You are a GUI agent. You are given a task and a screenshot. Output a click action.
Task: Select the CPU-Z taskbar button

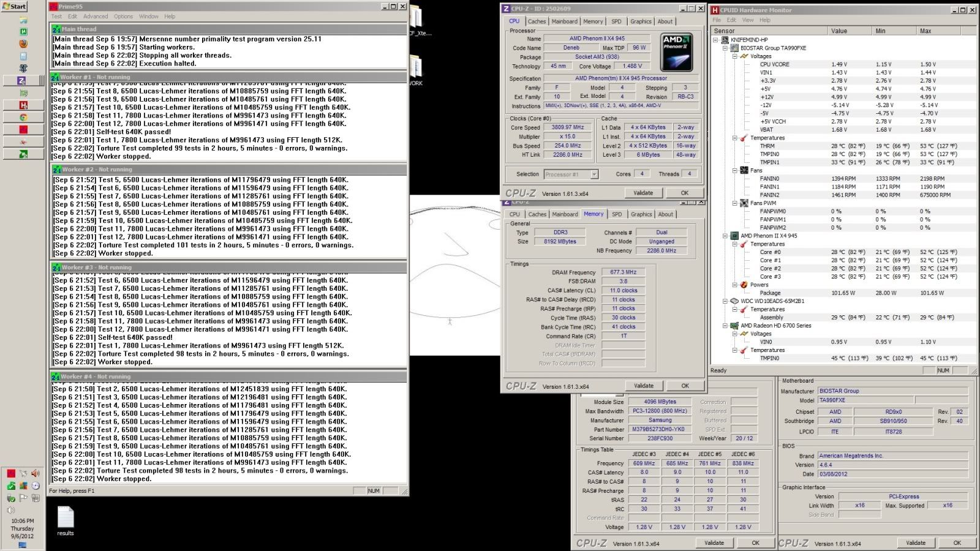(23, 80)
